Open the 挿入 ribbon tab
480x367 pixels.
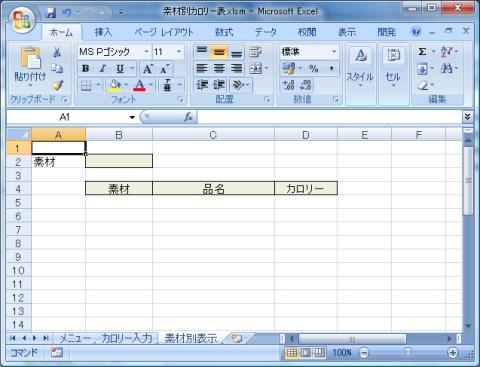point(103,32)
